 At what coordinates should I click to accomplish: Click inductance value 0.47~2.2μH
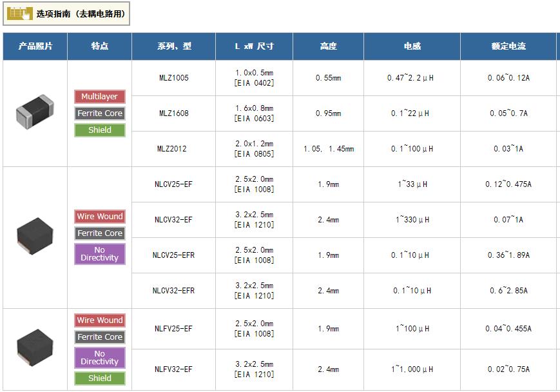tap(410, 78)
